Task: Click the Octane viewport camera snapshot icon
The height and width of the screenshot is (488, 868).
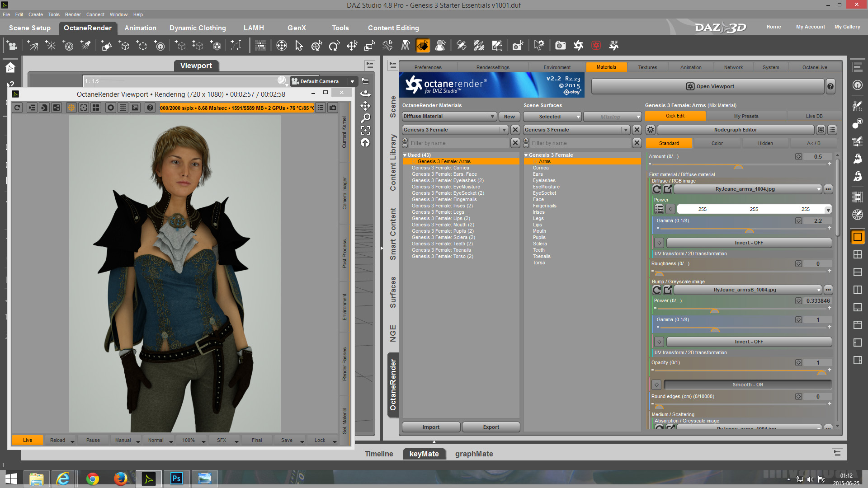Action: tap(333, 108)
